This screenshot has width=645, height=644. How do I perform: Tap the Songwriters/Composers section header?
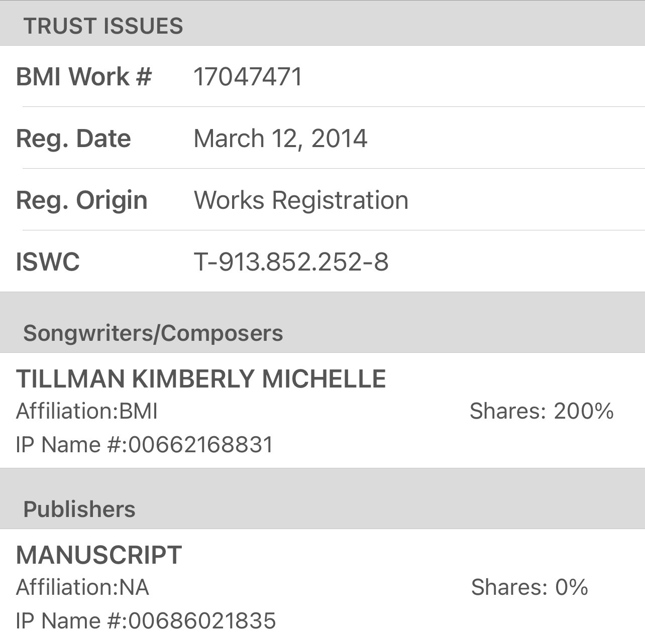153,333
